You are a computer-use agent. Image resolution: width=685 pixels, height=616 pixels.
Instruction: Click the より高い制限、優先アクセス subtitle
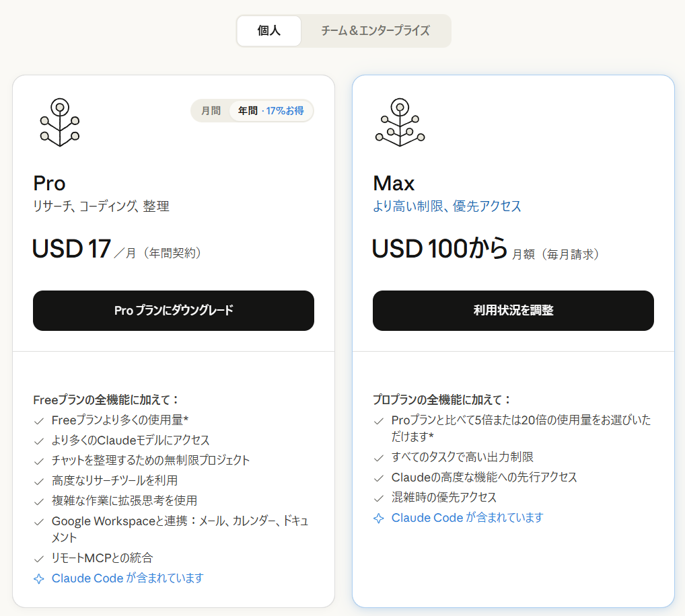pos(447,206)
